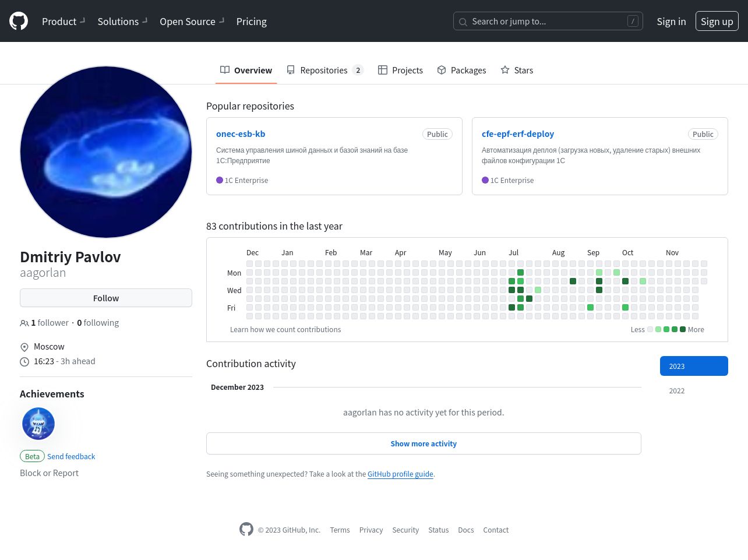Open the Pricing page
This screenshot has width=748, height=560.
(252, 22)
